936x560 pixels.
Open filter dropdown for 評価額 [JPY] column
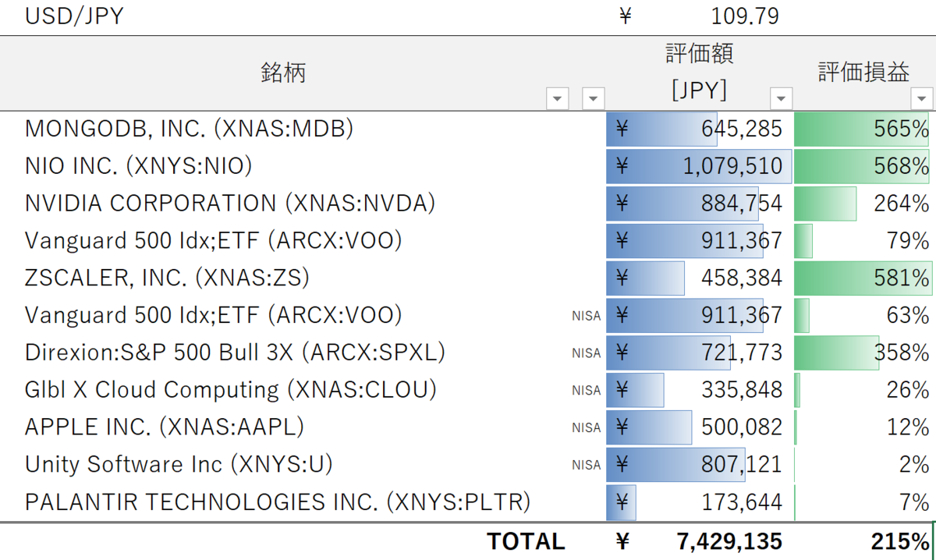(x=781, y=99)
